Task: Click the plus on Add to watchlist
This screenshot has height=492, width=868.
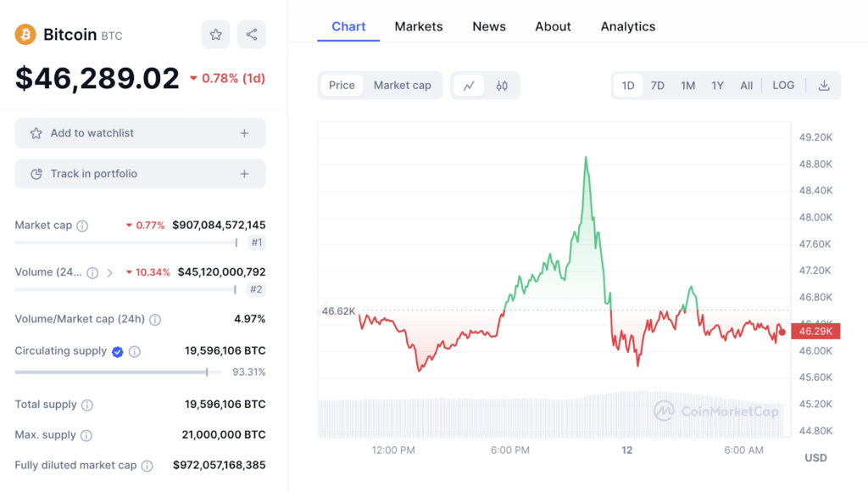Action: [244, 133]
